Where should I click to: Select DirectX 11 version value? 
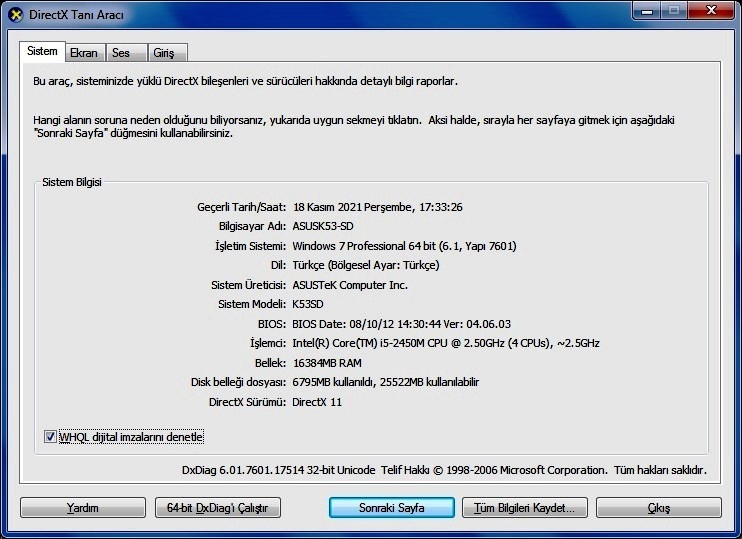pos(317,402)
